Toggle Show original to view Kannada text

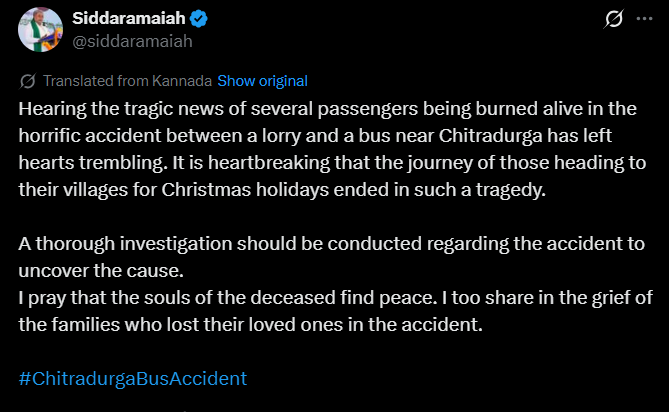(x=262, y=81)
